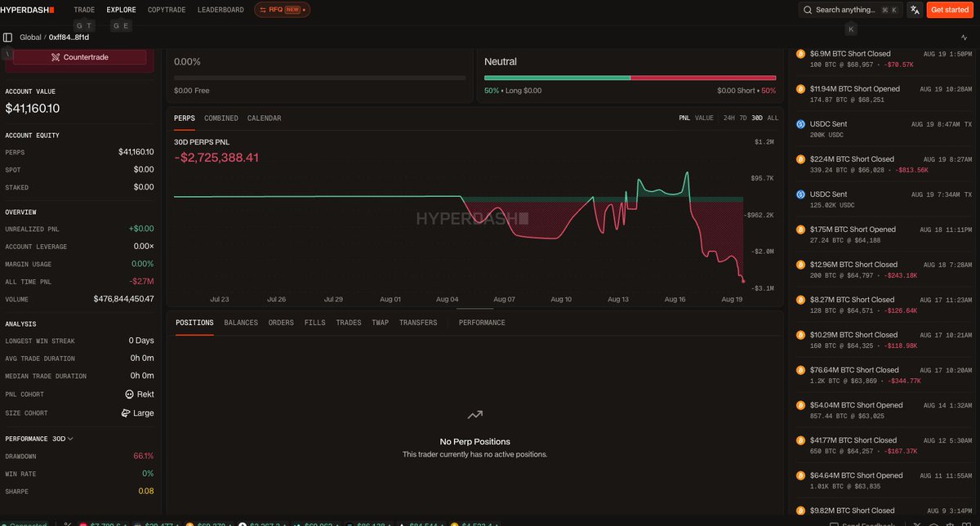The height and width of the screenshot is (526, 980).
Task: Open the language translate icon
Action: [913, 10]
